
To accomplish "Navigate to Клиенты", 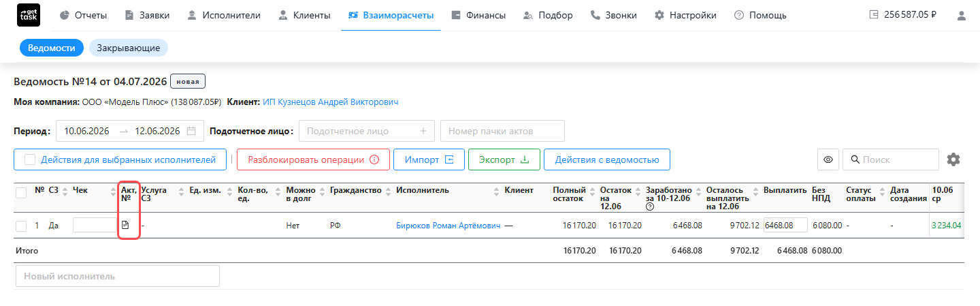I will tap(304, 15).
